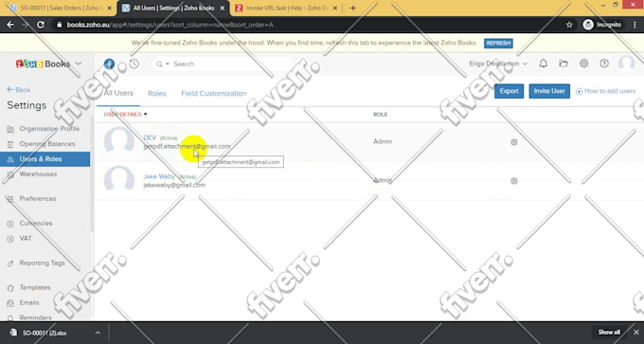Open Zoho Books app switcher dropdown

point(79,63)
